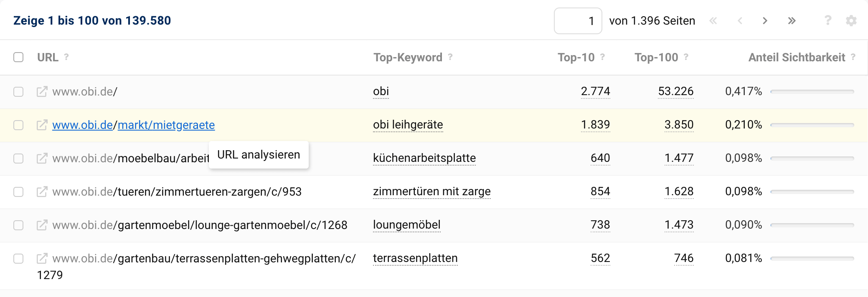This screenshot has height=297, width=868.
Task: Sort table by URL column header
Action: 48,57
